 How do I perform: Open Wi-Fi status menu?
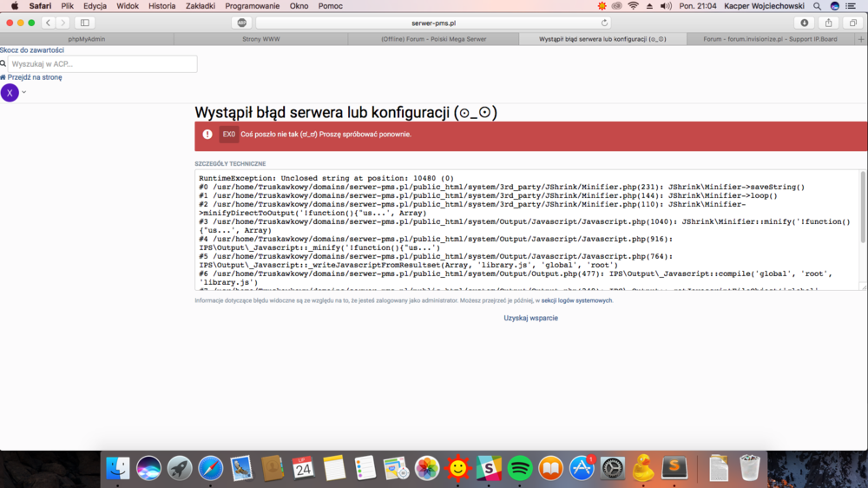[633, 6]
